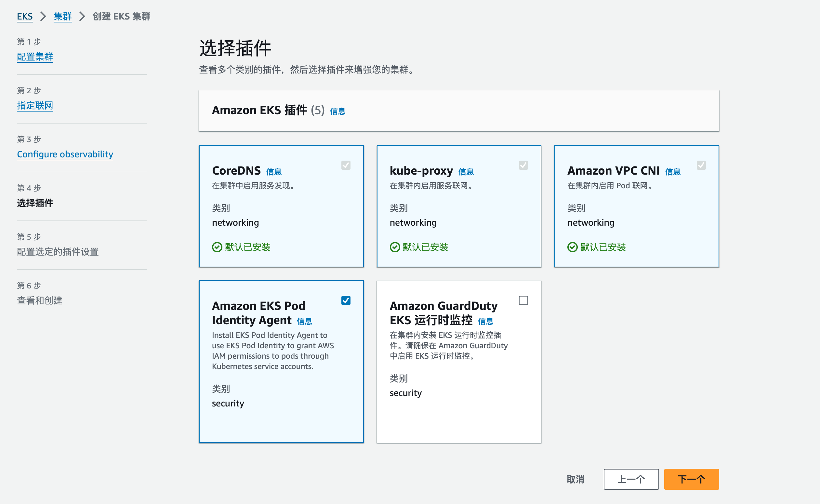Click the CoreDNS installed check-circle icon
The image size is (820, 504).
[x=217, y=247]
